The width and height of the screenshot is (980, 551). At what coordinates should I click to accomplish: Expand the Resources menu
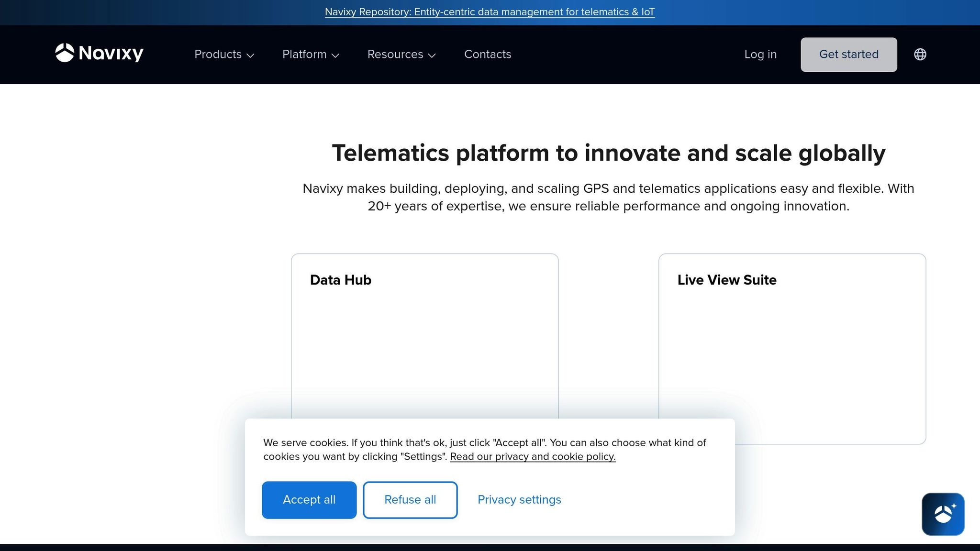401,55
